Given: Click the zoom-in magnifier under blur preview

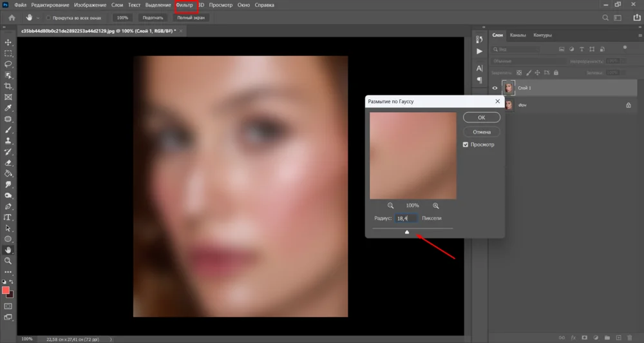Looking at the screenshot, I should click(436, 206).
